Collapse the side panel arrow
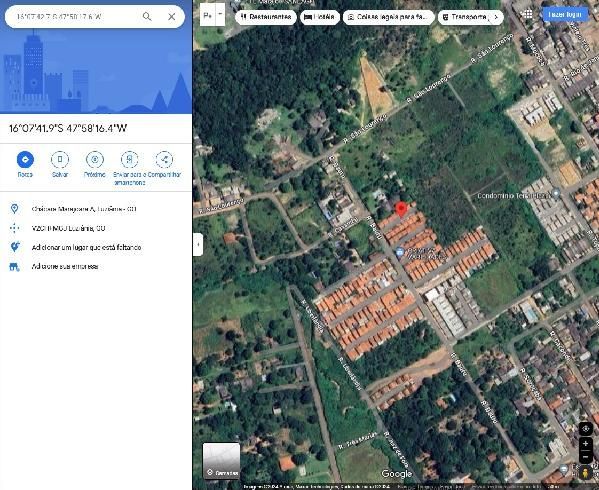This screenshot has height=490, width=599. click(198, 244)
